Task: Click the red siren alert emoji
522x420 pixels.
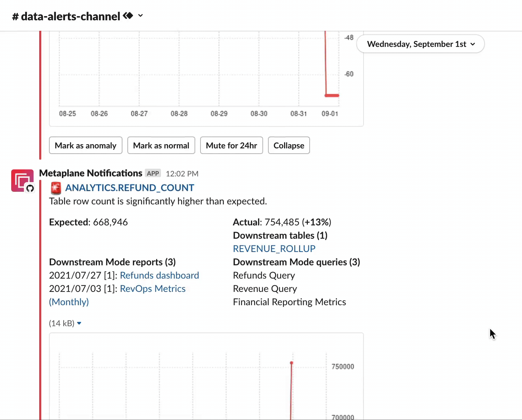Action: click(x=56, y=188)
